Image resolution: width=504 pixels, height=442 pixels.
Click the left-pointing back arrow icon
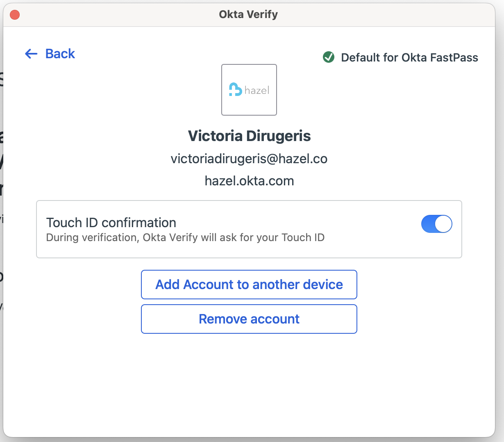point(31,54)
